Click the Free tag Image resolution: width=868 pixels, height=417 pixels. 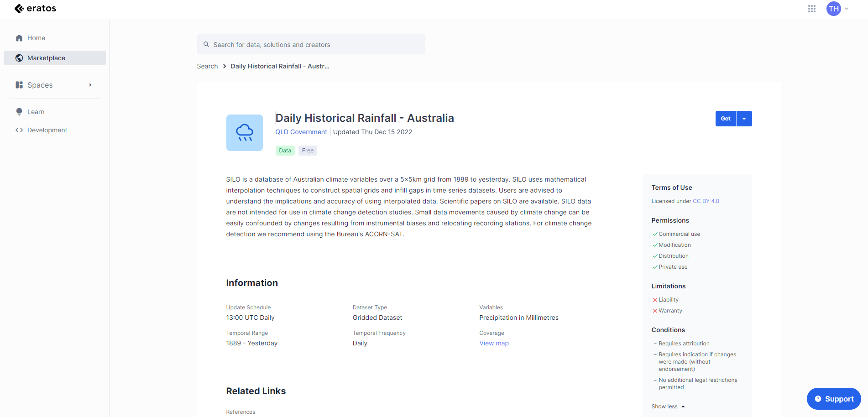tap(308, 151)
